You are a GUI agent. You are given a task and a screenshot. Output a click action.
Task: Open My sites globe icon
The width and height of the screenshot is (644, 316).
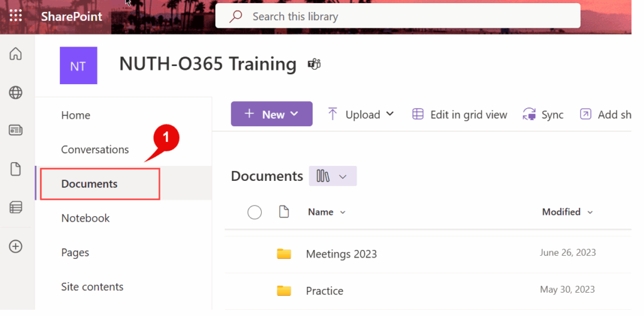pyautogui.click(x=16, y=93)
